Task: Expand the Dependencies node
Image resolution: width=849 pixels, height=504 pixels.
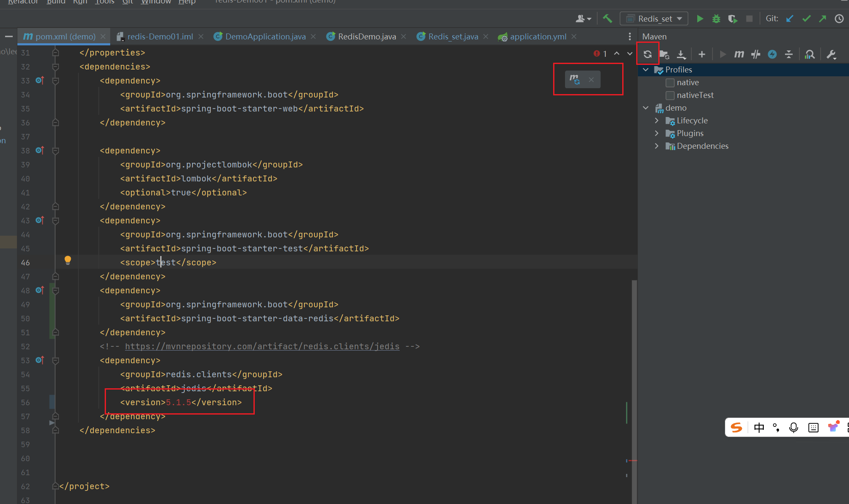Action: tap(657, 146)
